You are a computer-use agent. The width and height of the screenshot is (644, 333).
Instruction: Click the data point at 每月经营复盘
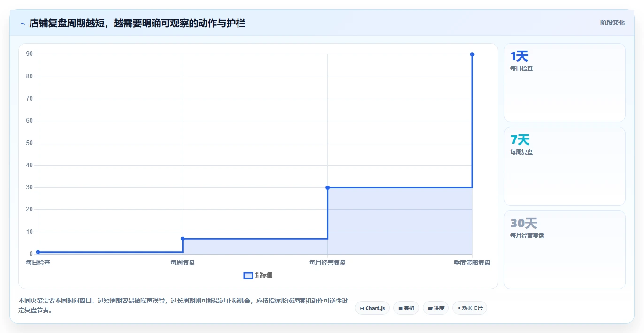pos(327,187)
